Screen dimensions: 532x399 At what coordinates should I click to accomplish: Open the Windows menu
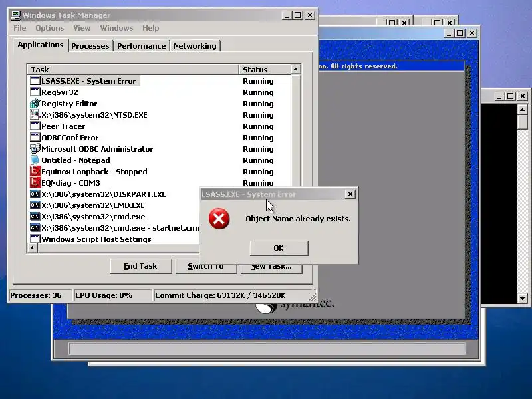click(116, 28)
